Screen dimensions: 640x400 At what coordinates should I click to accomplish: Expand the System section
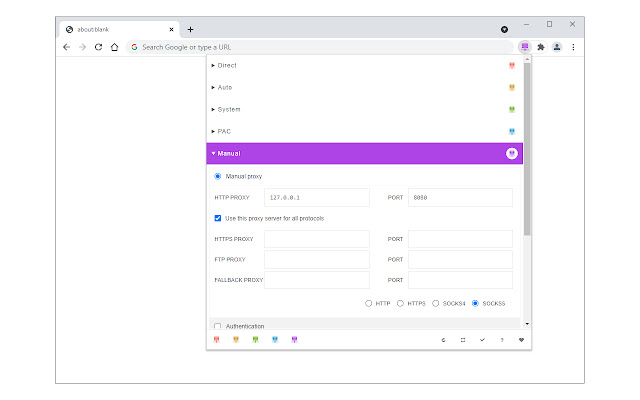point(364,109)
